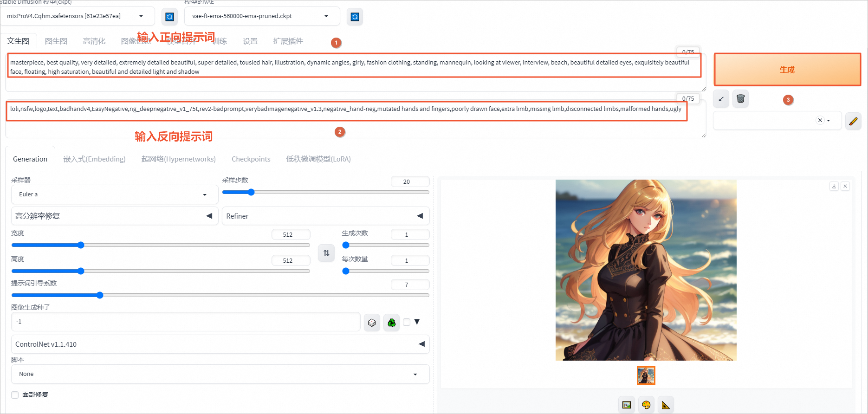Open the 嵌入式(Embedding) sub-tab
The image size is (868, 414).
(x=95, y=159)
